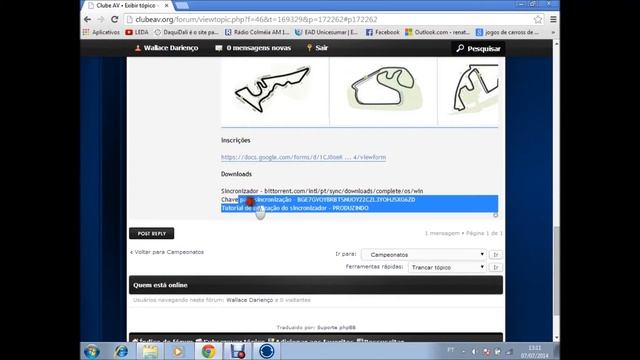Click PT language indicator in tray
This screenshot has height=360, width=640.
point(451,350)
